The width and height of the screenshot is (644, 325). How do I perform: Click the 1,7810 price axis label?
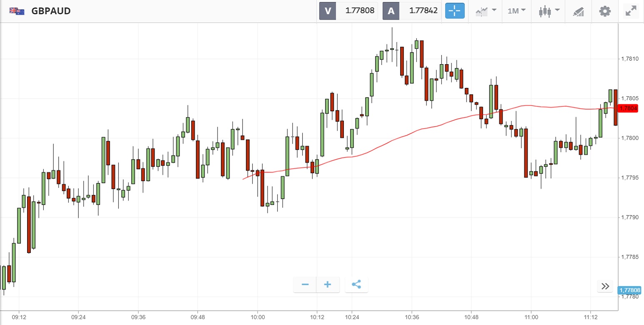pos(630,59)
